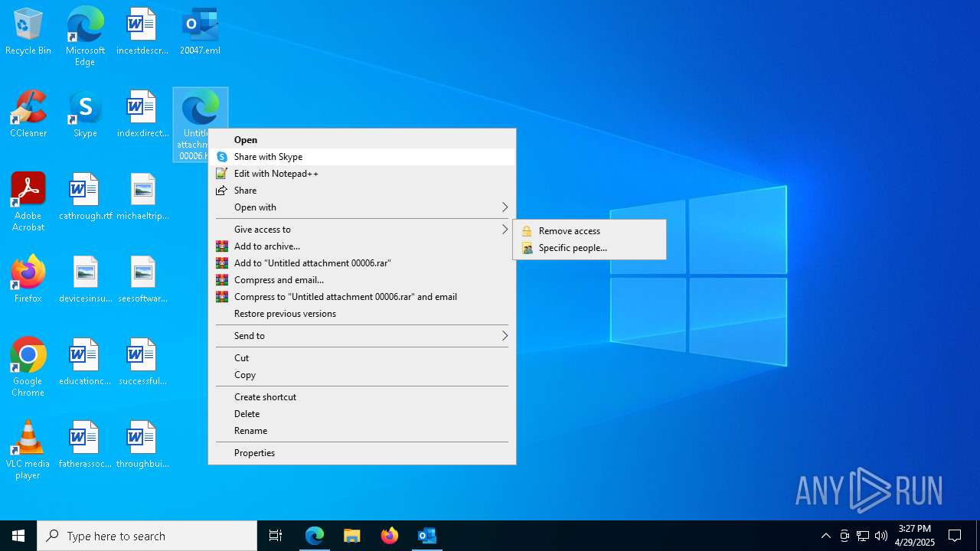Select the Microsoft Edge desktop shortcut
Image resolution: width=980 pixels, height=551 pixels.
click(x=85, y=37)
